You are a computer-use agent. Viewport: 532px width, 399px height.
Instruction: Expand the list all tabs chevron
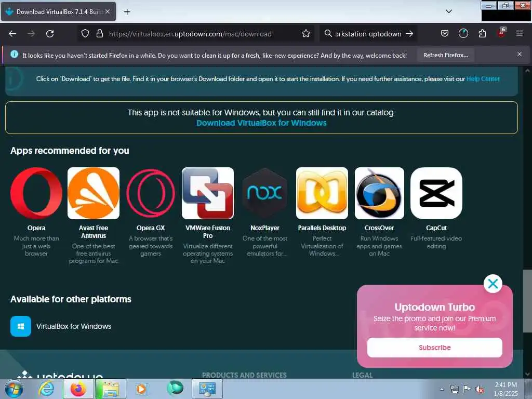click(448, 11)
